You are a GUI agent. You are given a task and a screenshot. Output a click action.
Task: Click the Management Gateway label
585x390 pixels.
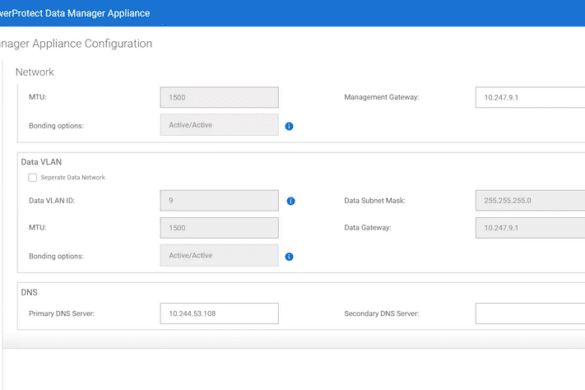(x=381, y=97)
